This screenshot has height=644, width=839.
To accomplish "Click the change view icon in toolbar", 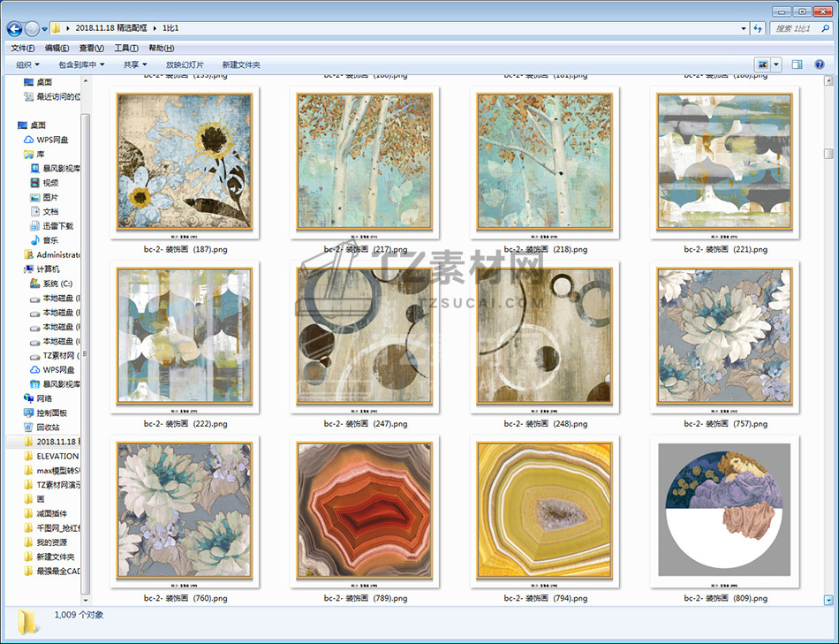I will [x=761, y=64].
